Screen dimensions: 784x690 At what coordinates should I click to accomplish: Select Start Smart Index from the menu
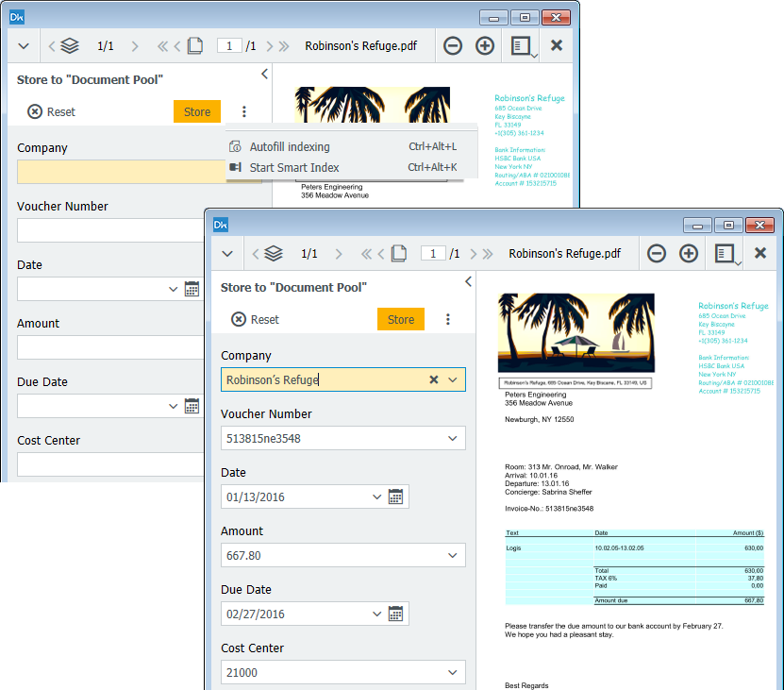(294, 167)
